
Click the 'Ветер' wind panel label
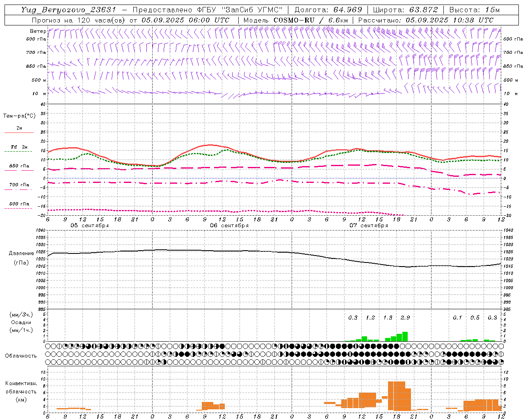pos(38,31)
